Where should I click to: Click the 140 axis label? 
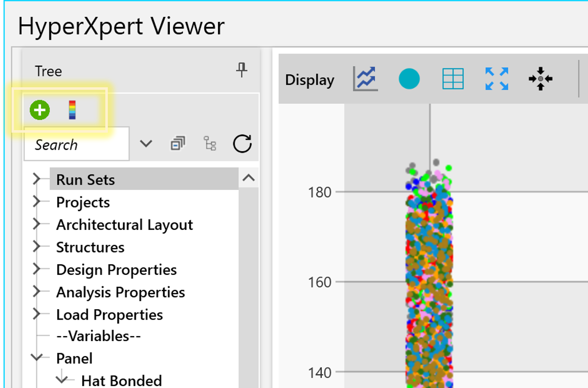[319, 373]
